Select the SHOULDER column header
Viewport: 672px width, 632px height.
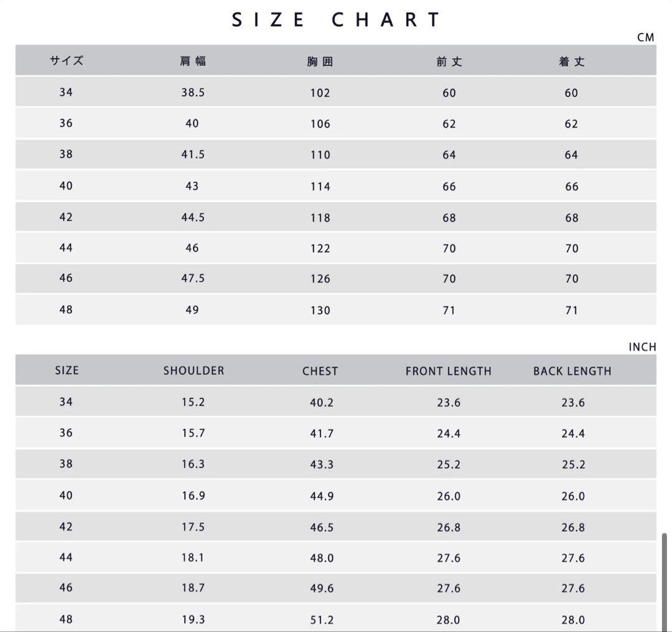(x=194, y=371)
